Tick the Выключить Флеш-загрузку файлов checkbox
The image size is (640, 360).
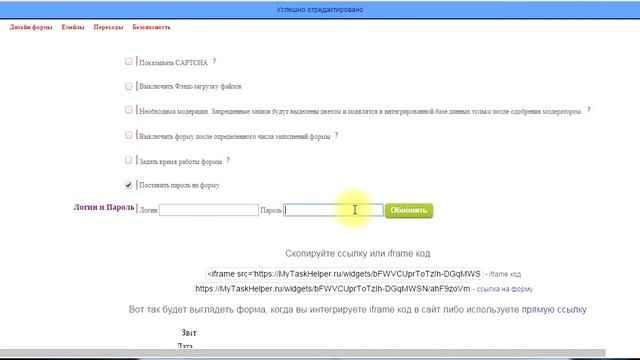(x=129, y=86)
